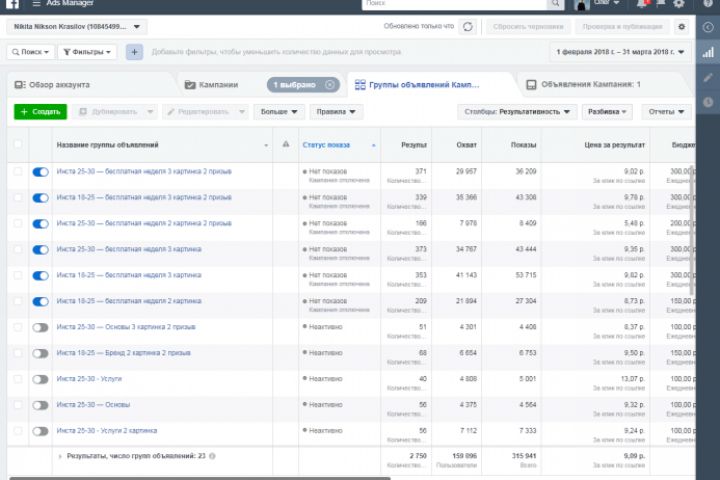This screenshot has width=720, height=480.
Task: Click the info icon next to results count 23
Action: pos(212,456)
